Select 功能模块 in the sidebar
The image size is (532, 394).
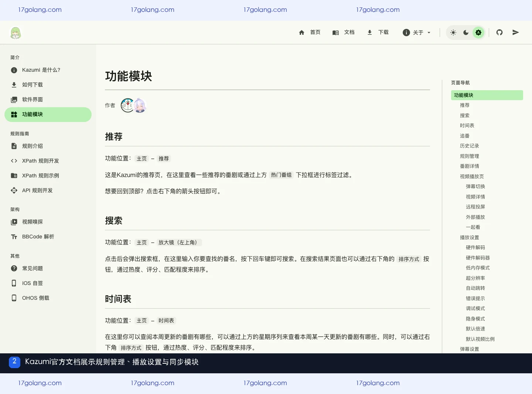tap(48, 115)
